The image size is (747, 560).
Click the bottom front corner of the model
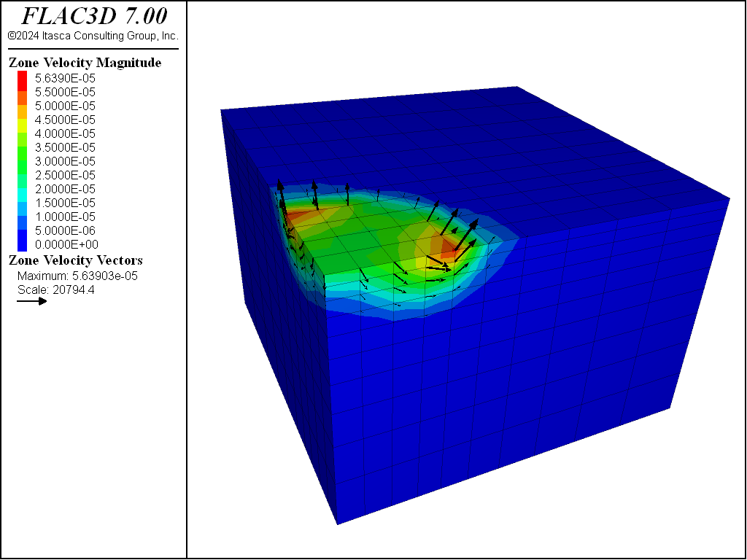pyautogui.click(x=338, y=524)
